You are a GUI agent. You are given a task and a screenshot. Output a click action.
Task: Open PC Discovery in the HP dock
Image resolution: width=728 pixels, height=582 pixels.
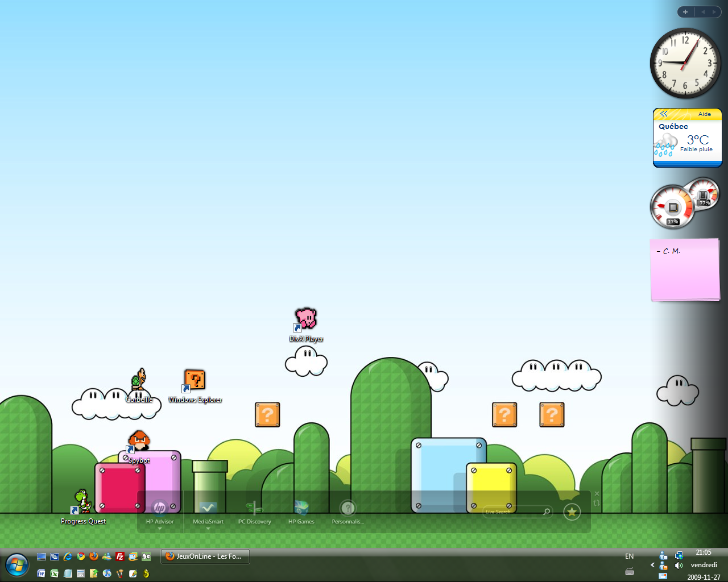254,512
